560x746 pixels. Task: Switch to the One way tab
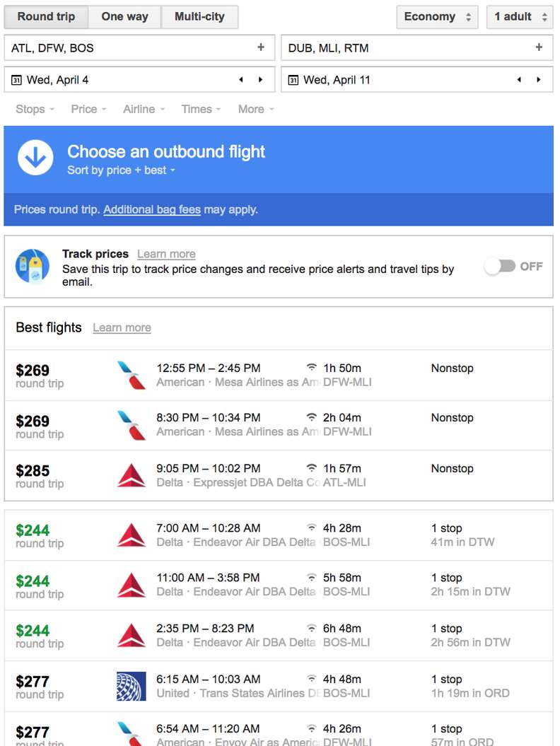124,16
